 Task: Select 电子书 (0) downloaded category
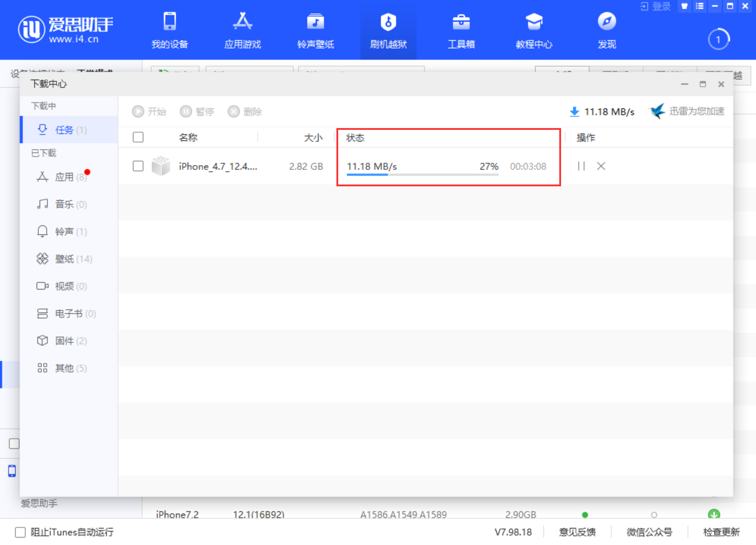(x=69, y=314)
